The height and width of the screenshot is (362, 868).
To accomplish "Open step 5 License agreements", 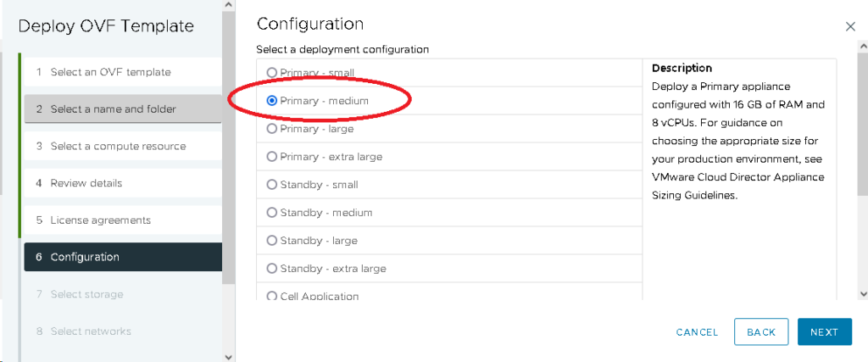I will click(100, 220).
